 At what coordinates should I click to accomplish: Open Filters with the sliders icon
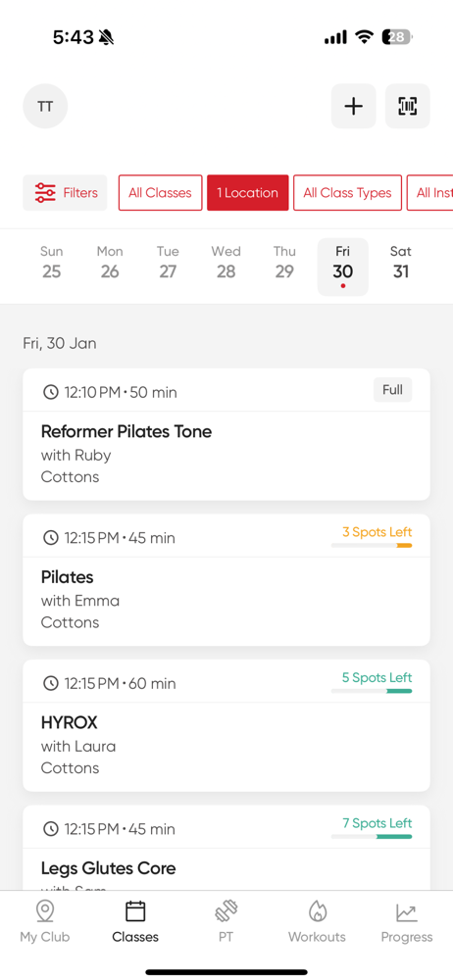[x=65, y=192]
